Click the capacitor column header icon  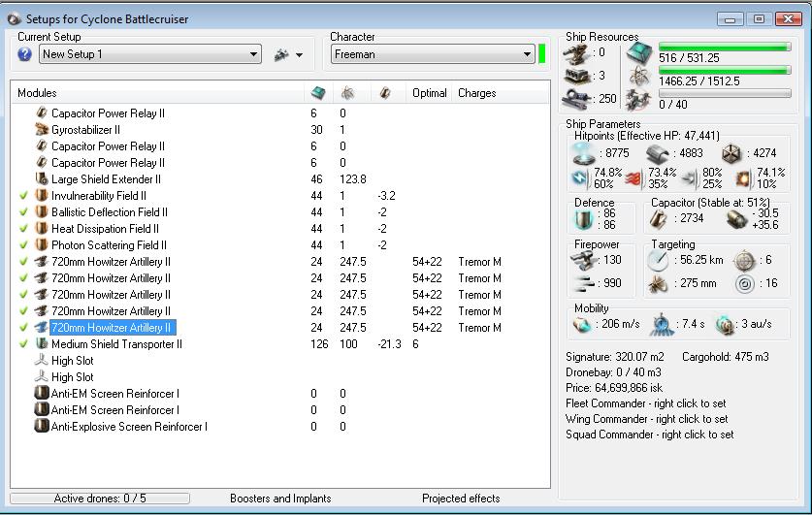[x=385, y=93]
